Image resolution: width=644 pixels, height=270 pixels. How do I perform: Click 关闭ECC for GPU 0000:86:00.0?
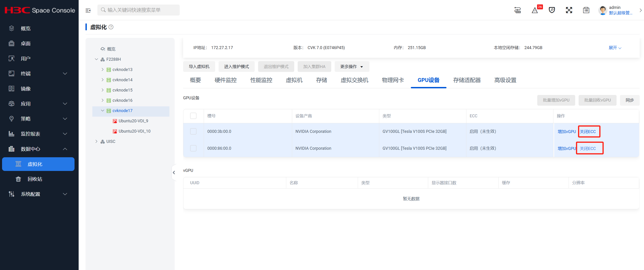click(x=588, y=149)
